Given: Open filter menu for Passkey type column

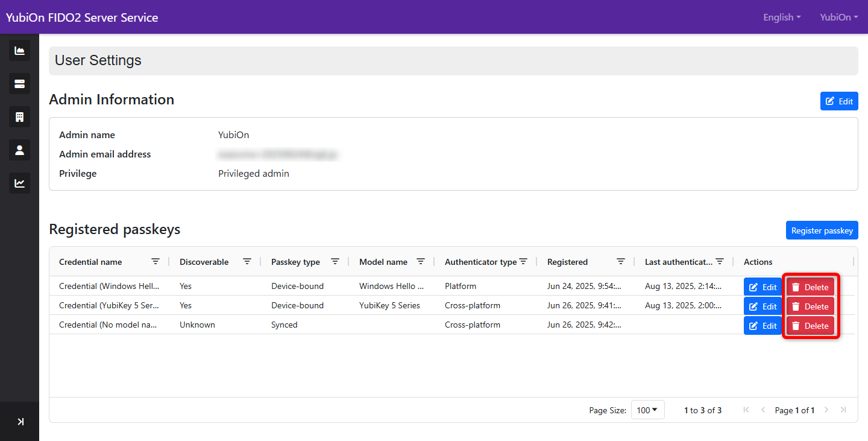Looking at the screenshot, I should tap(335, 262).
